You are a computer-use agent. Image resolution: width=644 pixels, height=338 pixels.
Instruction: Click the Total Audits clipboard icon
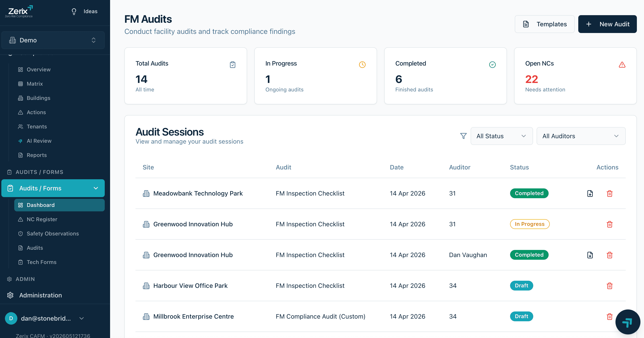(232, 65)
